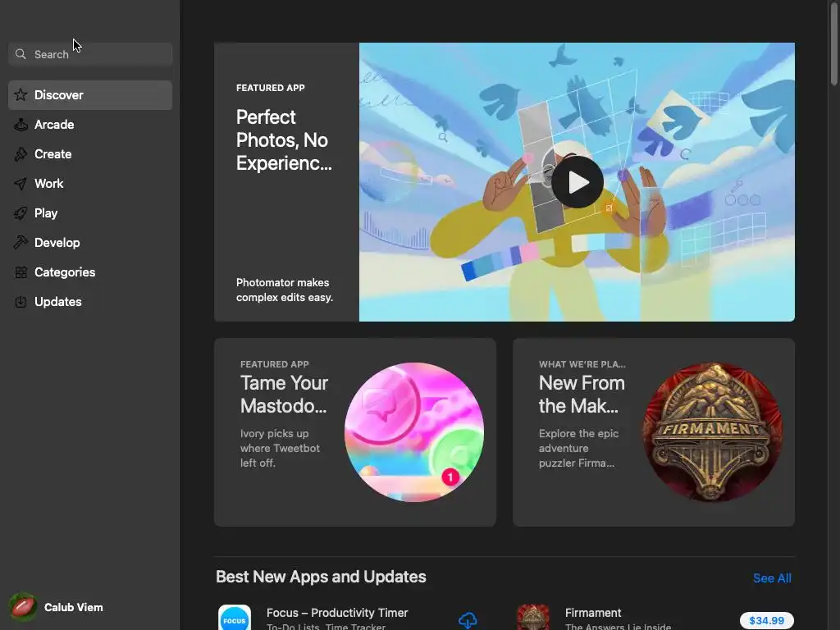Screen dimensions: 840x630
Task: Click the Create paintbrush icon
Action: coord(21,154)
